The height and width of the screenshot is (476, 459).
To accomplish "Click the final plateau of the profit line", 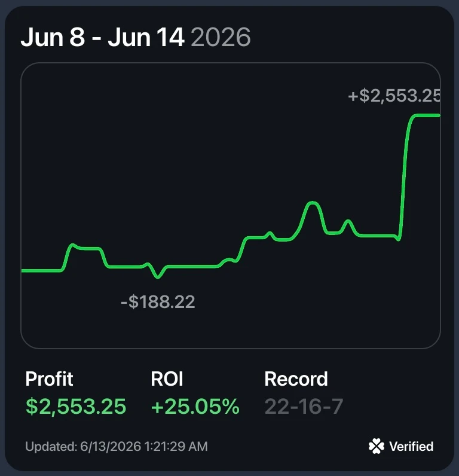I will [x=426, y=115].
